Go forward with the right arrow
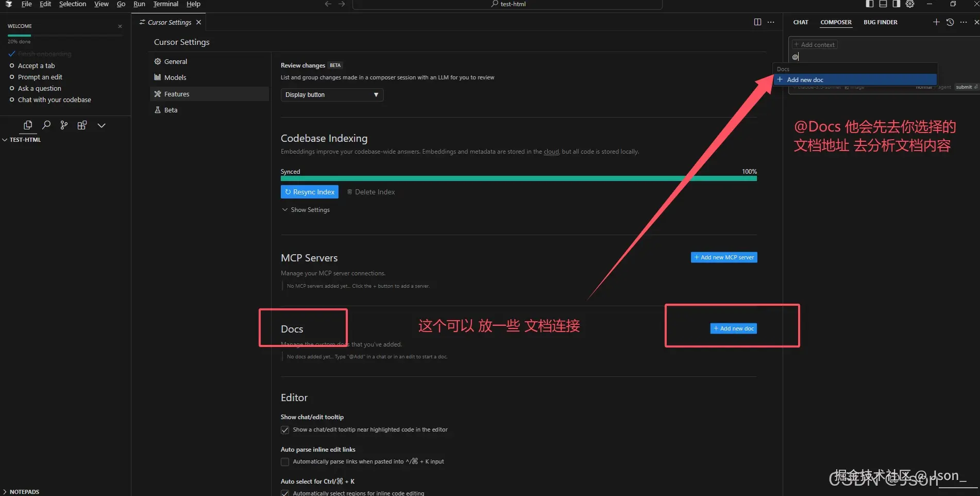This screenshot has width=980, height=496. click(x=342, y=4)
